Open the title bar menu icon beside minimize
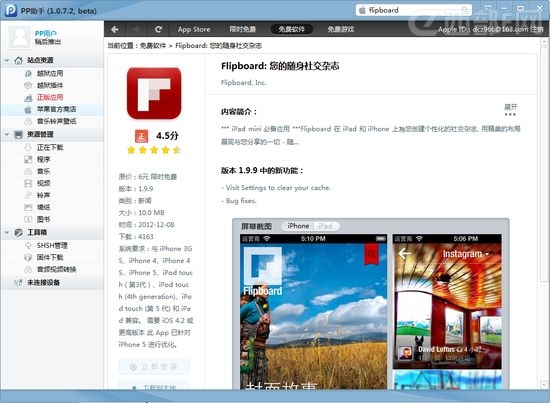This screenshot has width=550, height=403. pyautogui.click(x=488, y=8)
